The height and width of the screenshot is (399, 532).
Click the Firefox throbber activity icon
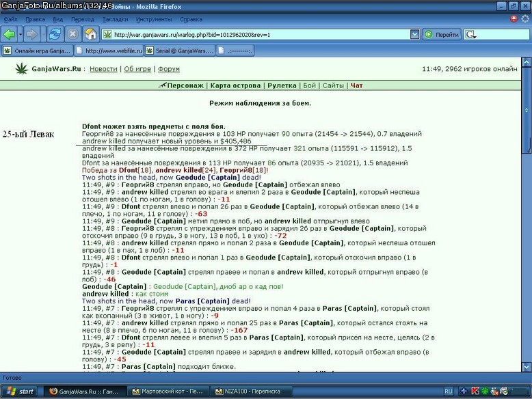(x=525, y=19)
